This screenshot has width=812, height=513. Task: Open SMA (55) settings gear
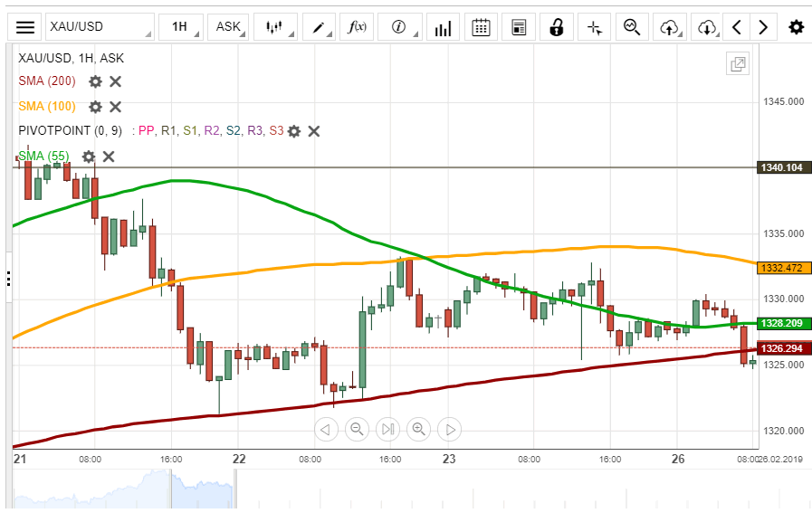click(x=89, y=157)
